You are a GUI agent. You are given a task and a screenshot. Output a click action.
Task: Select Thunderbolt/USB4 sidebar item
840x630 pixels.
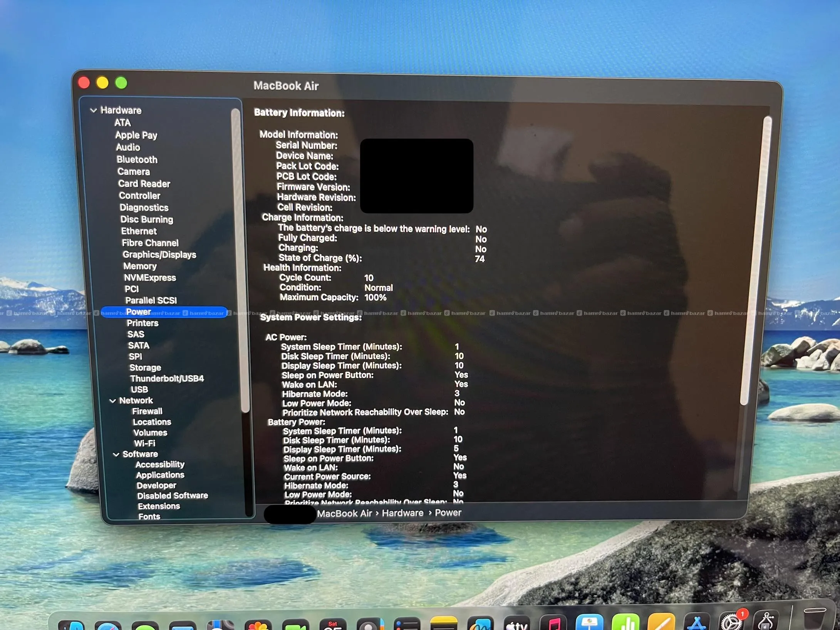click(x=167, y=379)
